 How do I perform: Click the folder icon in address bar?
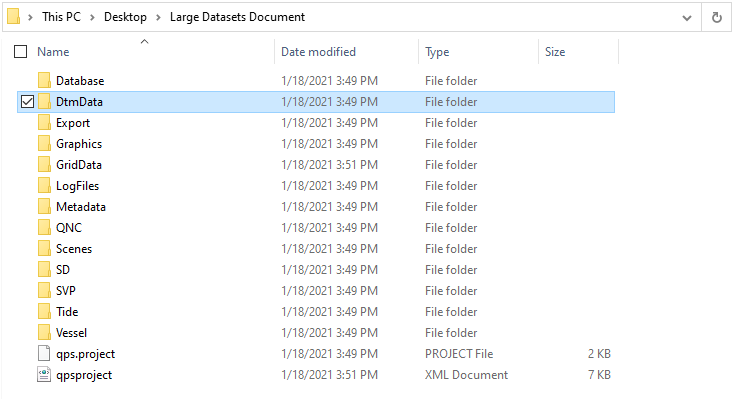click(14, 16)
